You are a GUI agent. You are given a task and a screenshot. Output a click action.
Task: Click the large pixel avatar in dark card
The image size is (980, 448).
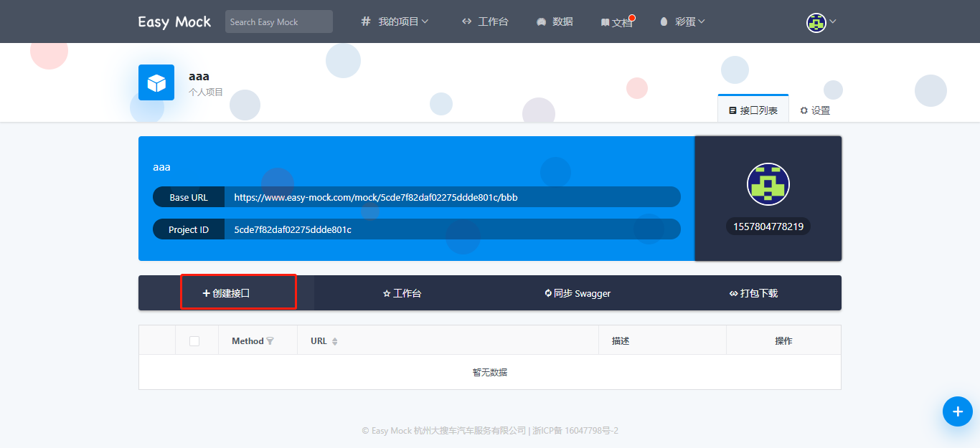tap(768, 184)
